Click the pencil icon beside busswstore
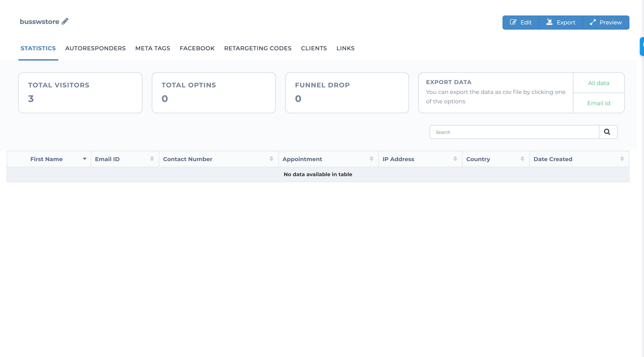The width and height of the screenshot is (644, 357). [x=65, y=21]
